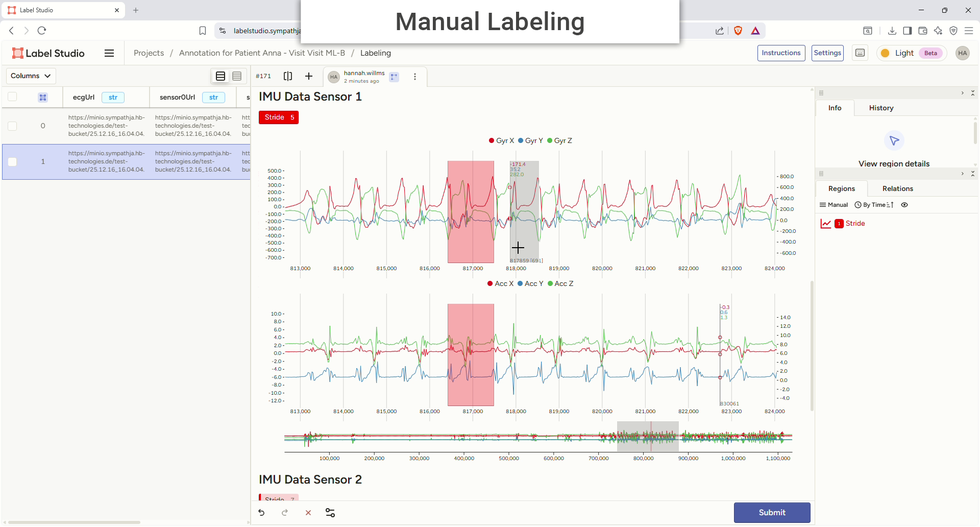
Task: Open the labeling settings sliders icon
Action: coord(330,513)
